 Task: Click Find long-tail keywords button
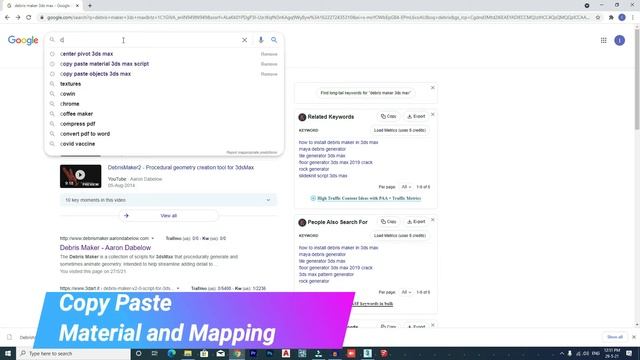tap(365, 93)
